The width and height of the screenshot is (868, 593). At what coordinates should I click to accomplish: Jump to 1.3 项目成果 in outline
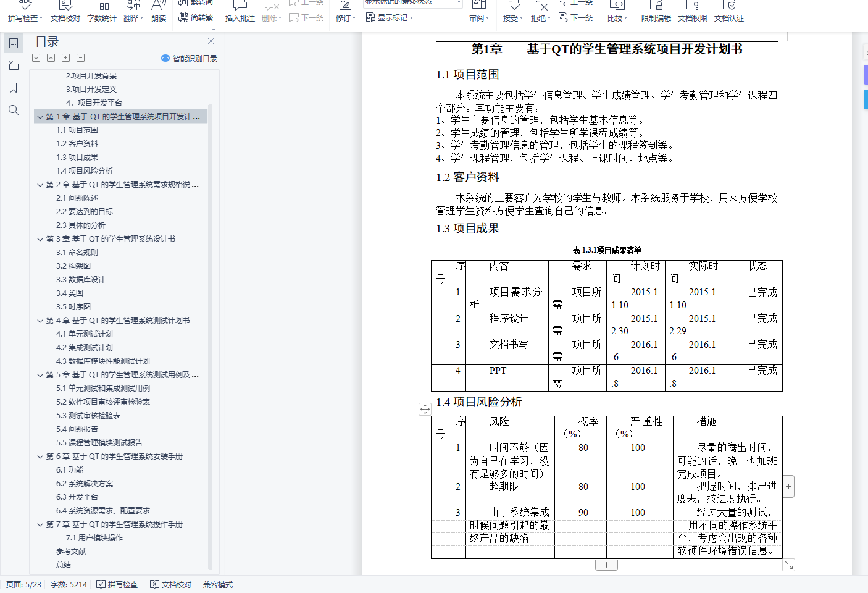pyautogui.click(x=77, y=158)
